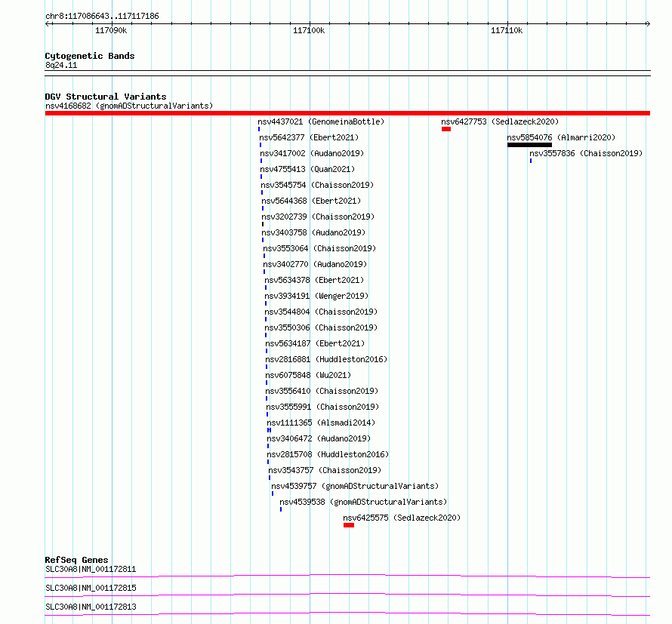Viewport: 672px width, 624px height.
Task: Select the Cytogenetic Bands track title
Action: click(x=90, y=56)
